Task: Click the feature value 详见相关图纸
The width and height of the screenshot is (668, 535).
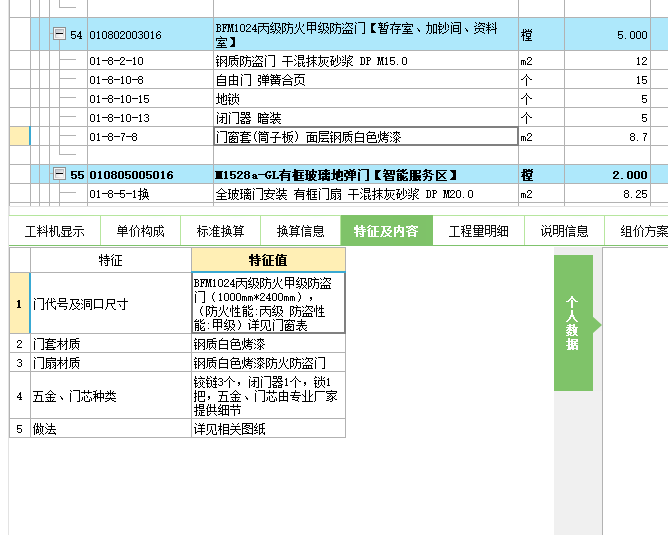Action: tap(268, 429)
